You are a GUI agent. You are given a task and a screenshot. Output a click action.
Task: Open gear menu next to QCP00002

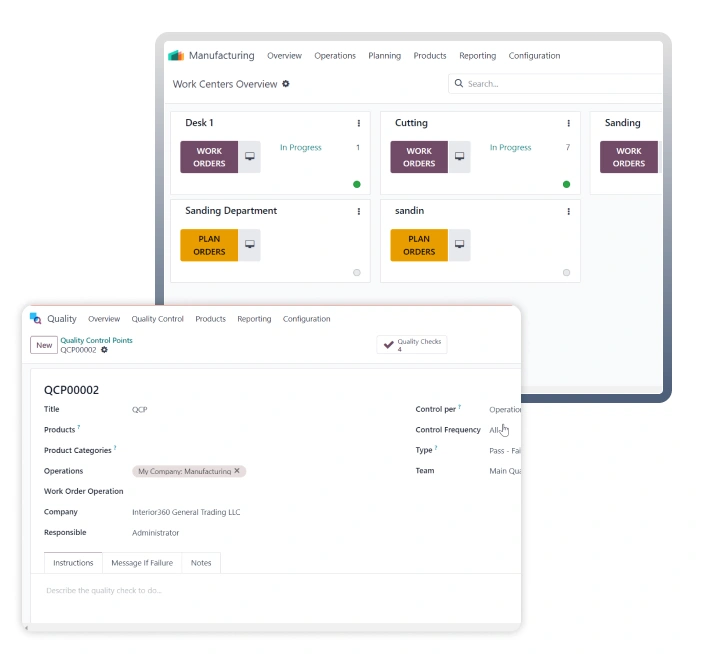click(x=104, y=350)
